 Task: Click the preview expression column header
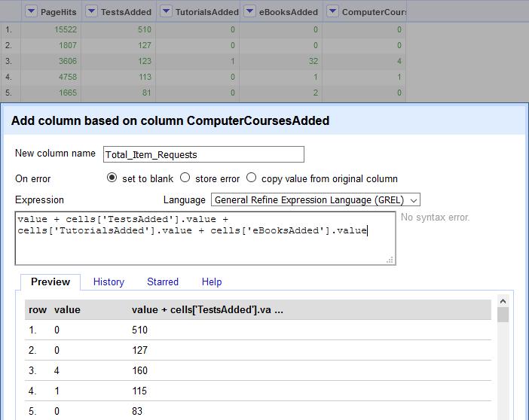[207, 310]
